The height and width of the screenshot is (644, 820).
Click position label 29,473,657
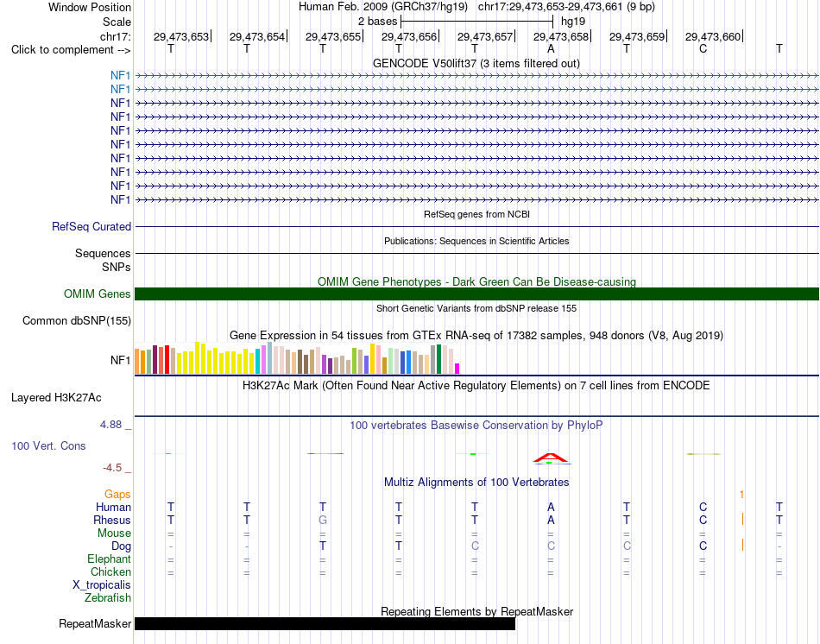485,36
